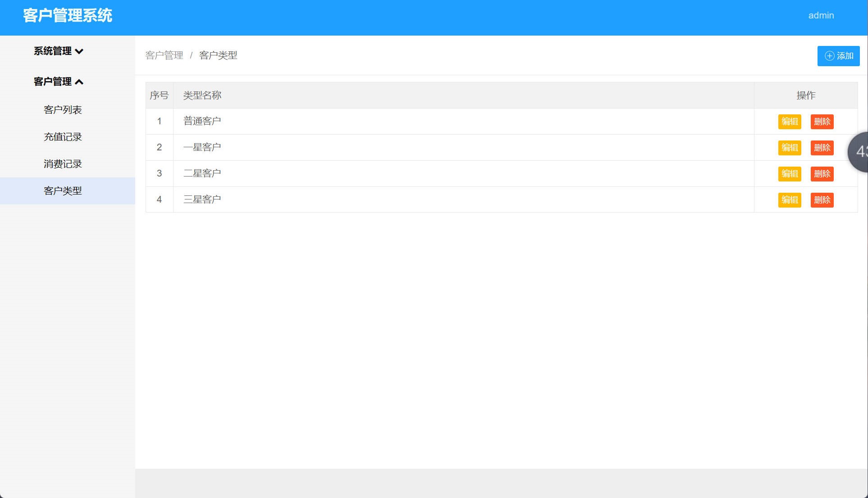Click the 删除 button for 二星客户
Image resolution: width=868 pixels, height=498 pixels.
pyautogui.click(x=822, y=174)
